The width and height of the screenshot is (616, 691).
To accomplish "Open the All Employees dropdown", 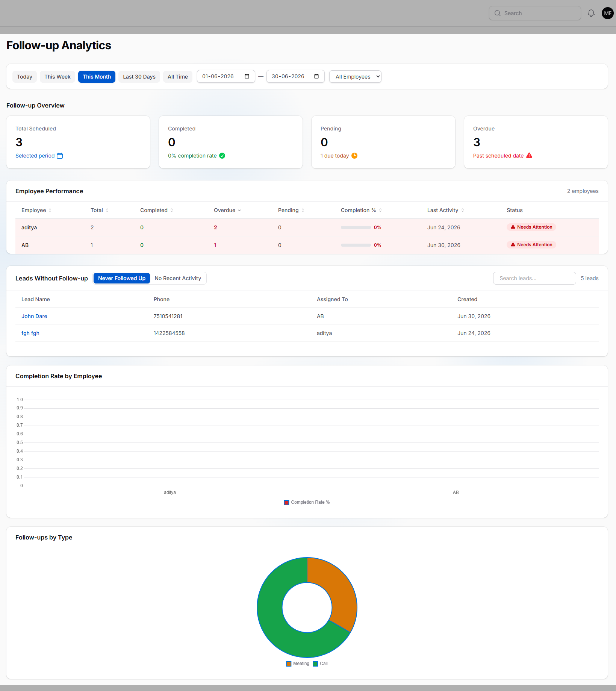I will 355,77.
